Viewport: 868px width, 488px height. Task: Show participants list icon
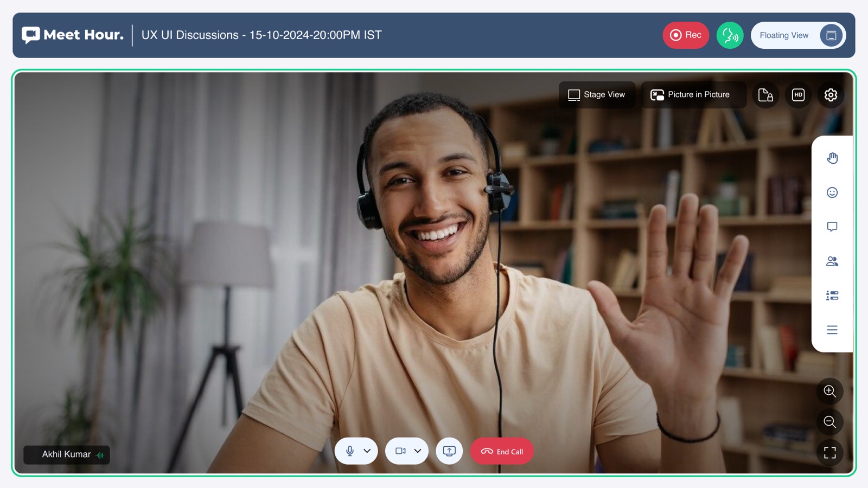832,261
